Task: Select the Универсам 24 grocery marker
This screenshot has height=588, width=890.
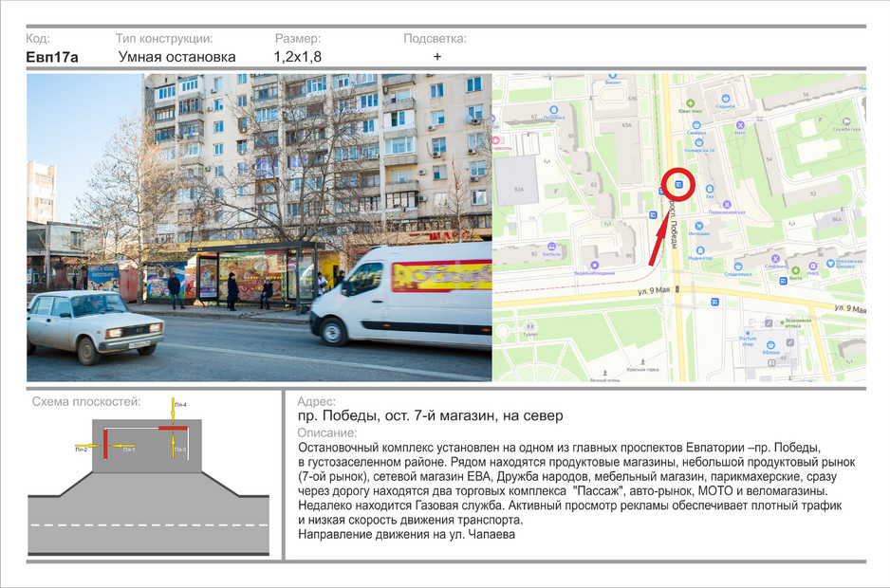Action: coord(699,143)
